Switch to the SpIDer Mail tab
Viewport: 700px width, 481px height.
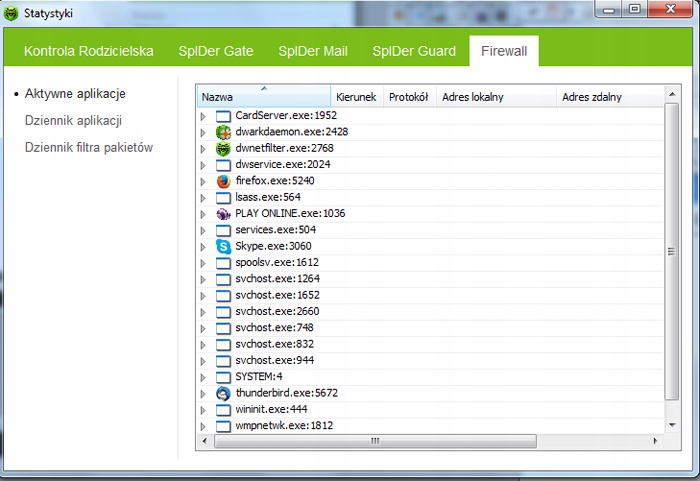pyautogui.click(x=313, y=51)
